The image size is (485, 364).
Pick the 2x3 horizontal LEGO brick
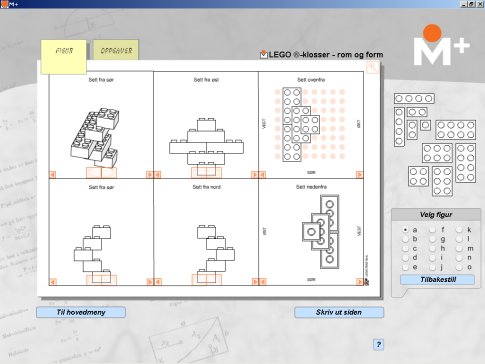[437, 153]
